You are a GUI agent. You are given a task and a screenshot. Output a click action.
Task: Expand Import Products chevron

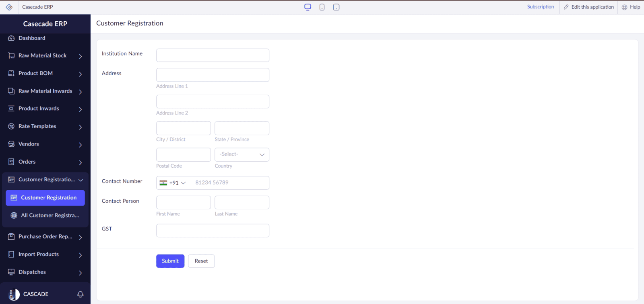tap(80, 255)
